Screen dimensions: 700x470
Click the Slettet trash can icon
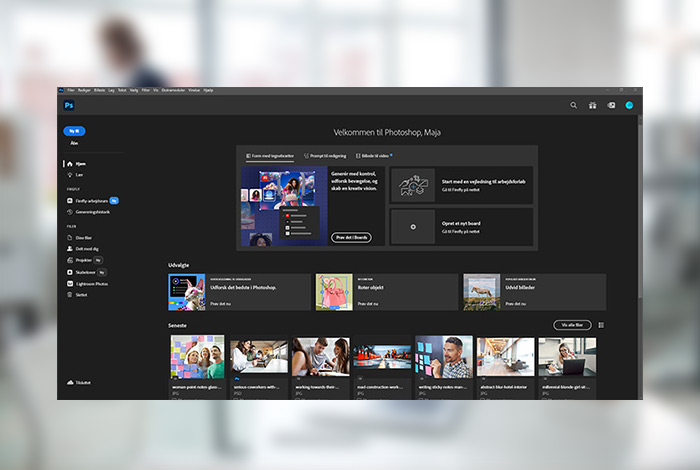70,295
